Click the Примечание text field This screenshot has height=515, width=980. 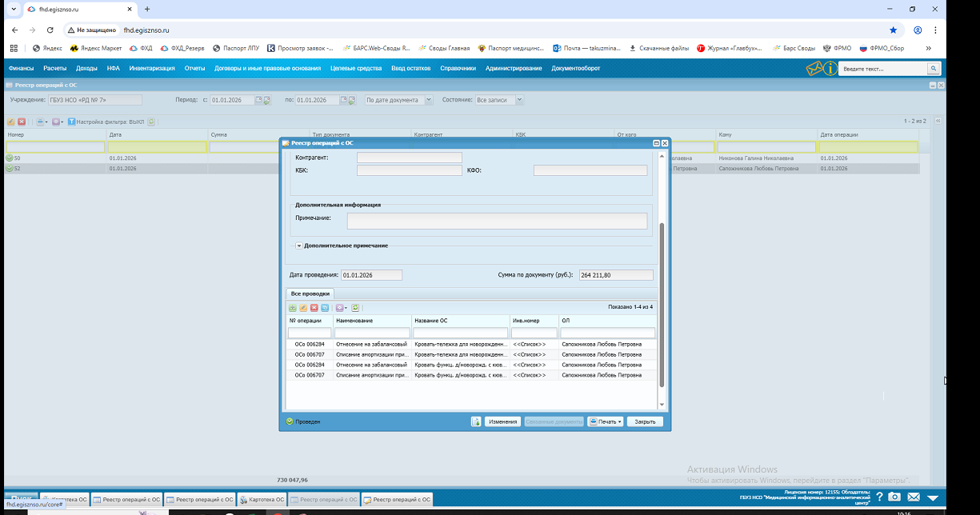497,222
